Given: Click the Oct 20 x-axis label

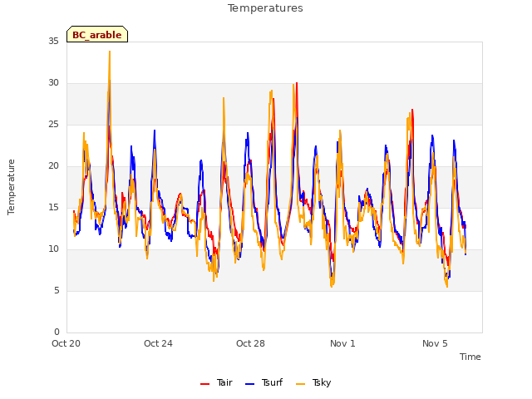Looking at the screenshot, I should 66,343.
